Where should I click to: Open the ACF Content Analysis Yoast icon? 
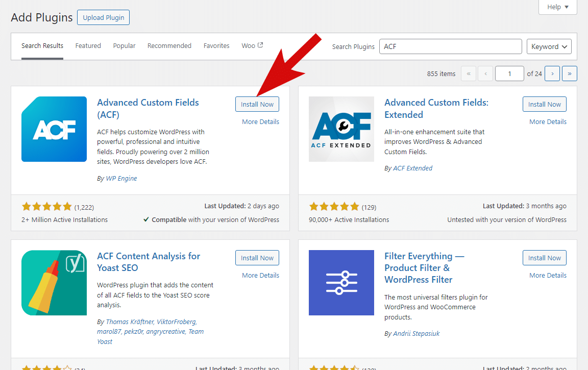pyautogui.click(x=54, y=283)
